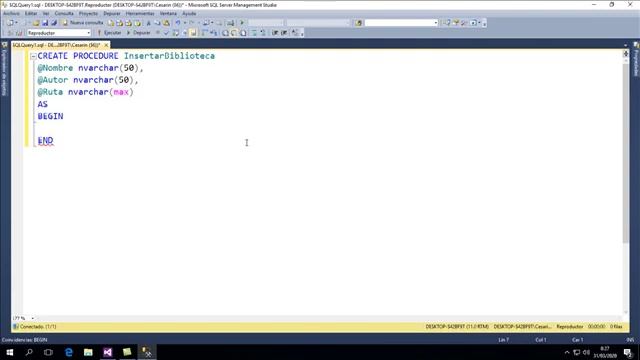This screenshot has width=640, height=360.
Task: Run the query with Ejecutar
Action: [109, 33]
